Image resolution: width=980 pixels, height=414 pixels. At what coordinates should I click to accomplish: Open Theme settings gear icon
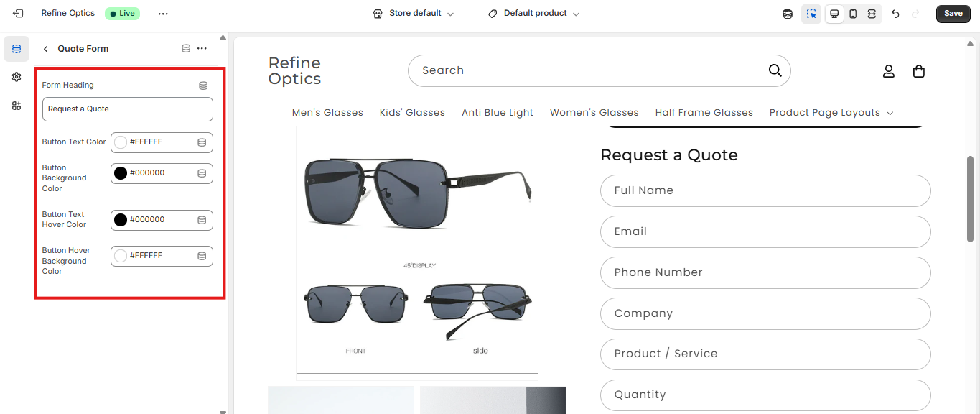(17, 77)
